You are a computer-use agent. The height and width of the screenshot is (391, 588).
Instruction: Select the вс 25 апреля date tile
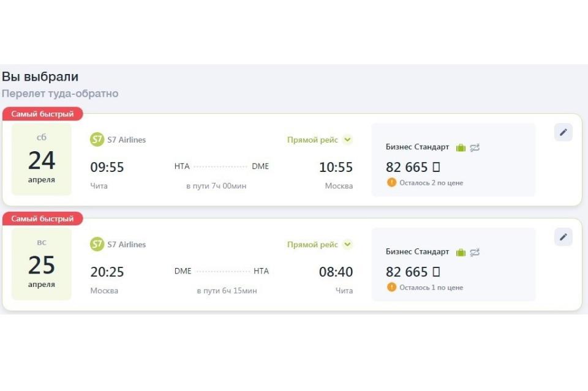(x=42, y=264)
